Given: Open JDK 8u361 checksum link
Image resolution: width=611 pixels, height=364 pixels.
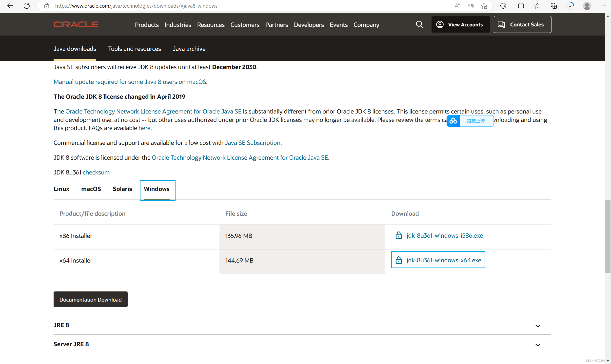Looking at the screenshot, I should pyautogui.click(x=96, y=172).
